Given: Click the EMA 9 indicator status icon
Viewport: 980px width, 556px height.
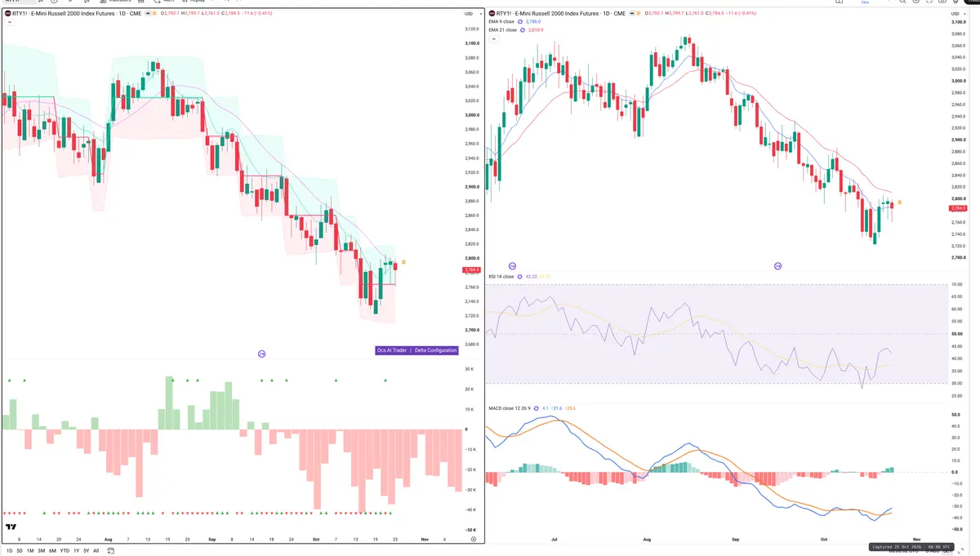Looking at the screenshot, I should pyautogui.click(x=521, y=21).
